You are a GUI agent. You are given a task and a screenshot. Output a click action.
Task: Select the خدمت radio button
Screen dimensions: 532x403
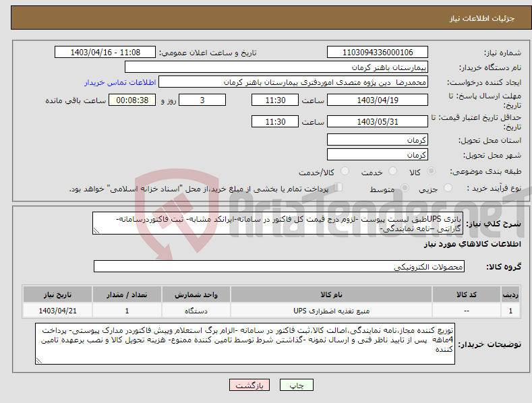tap(392, 171)
